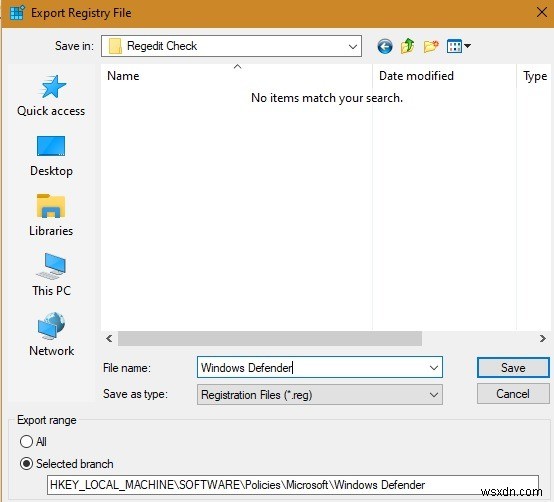Close the Export Registry File dialog
The height and width of the screenshot is (502, 554).
[542, 13]
